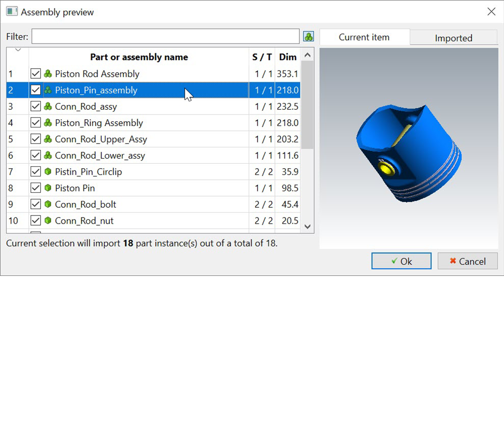
Task: Click the part icon of Piston Pin
Action: click(x=48, y=188)
